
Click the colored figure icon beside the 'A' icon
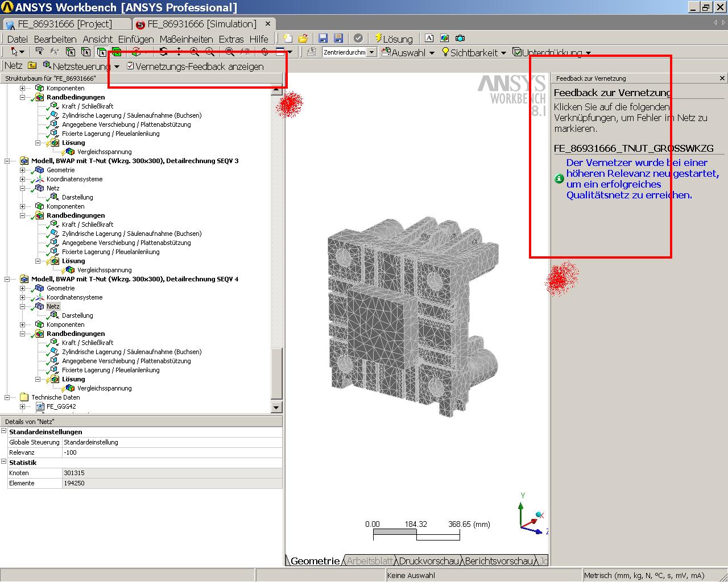[x=445, y=38]
